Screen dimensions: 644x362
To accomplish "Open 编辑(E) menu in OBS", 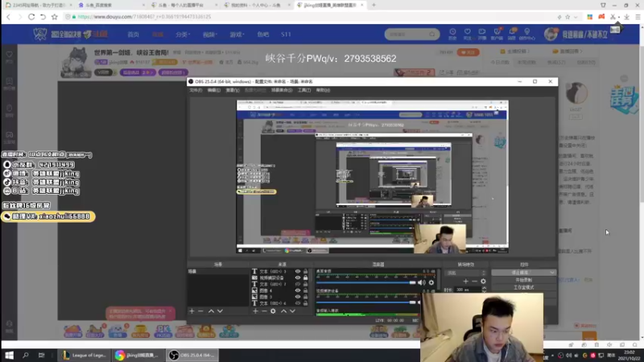I will [x=213, y=90].
